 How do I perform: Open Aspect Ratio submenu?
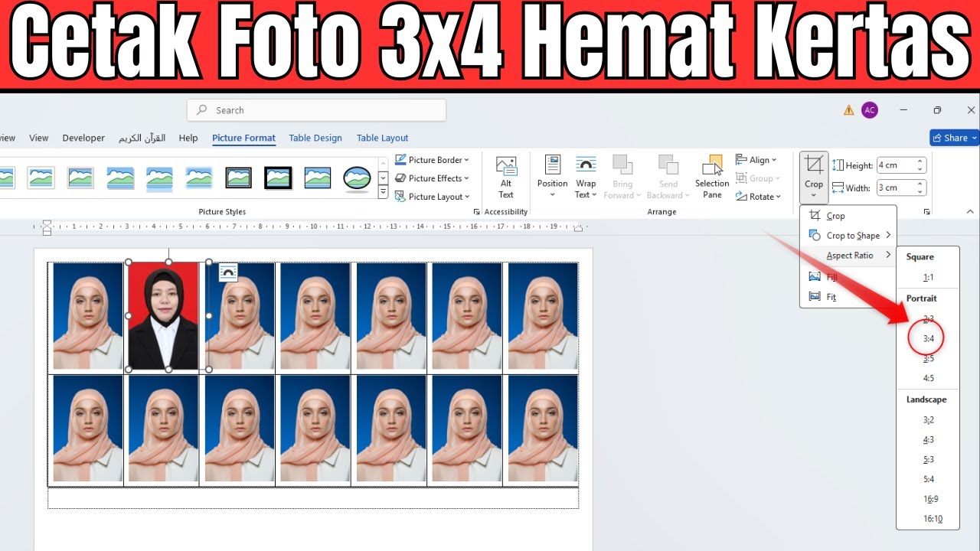coord(848,256)
